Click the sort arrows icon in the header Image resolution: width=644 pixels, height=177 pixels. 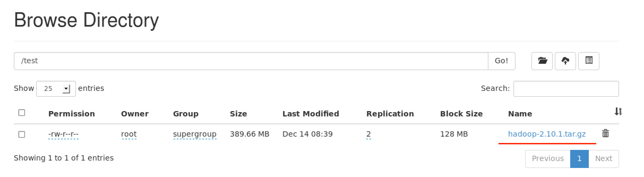pyautogui.click(x=618, y=112)
